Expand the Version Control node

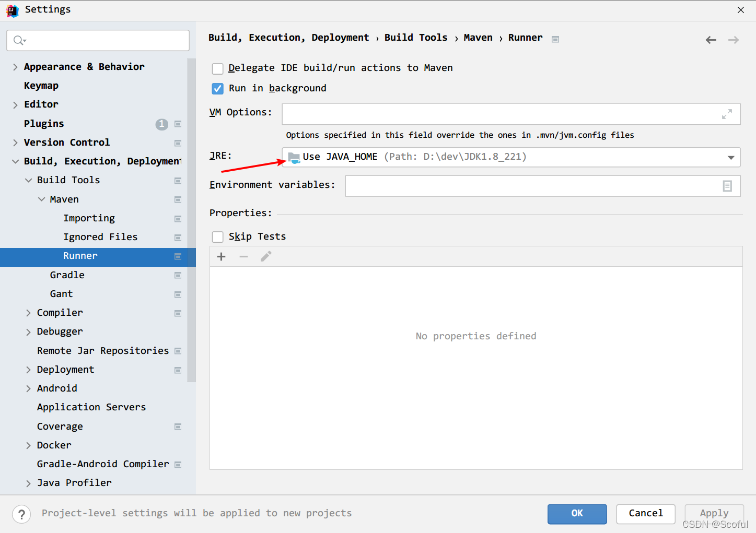15,143
